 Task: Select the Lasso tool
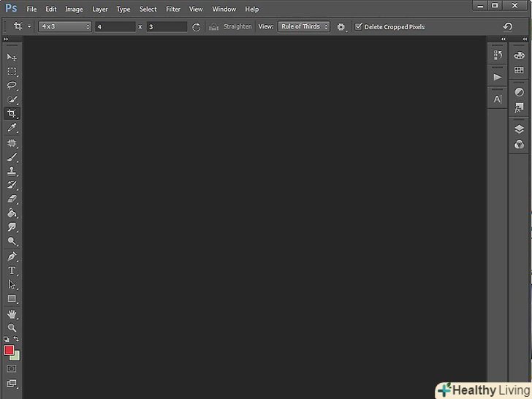coord(12,85)
